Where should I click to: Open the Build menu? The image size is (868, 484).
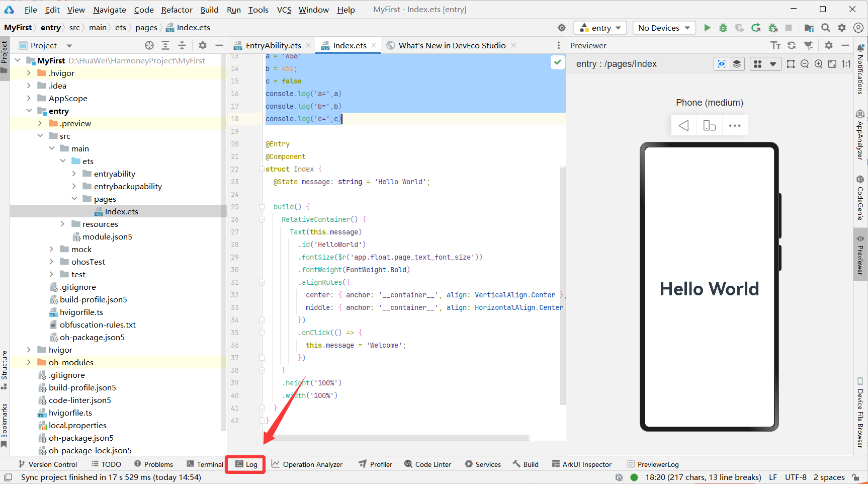[x=209, y=10]
